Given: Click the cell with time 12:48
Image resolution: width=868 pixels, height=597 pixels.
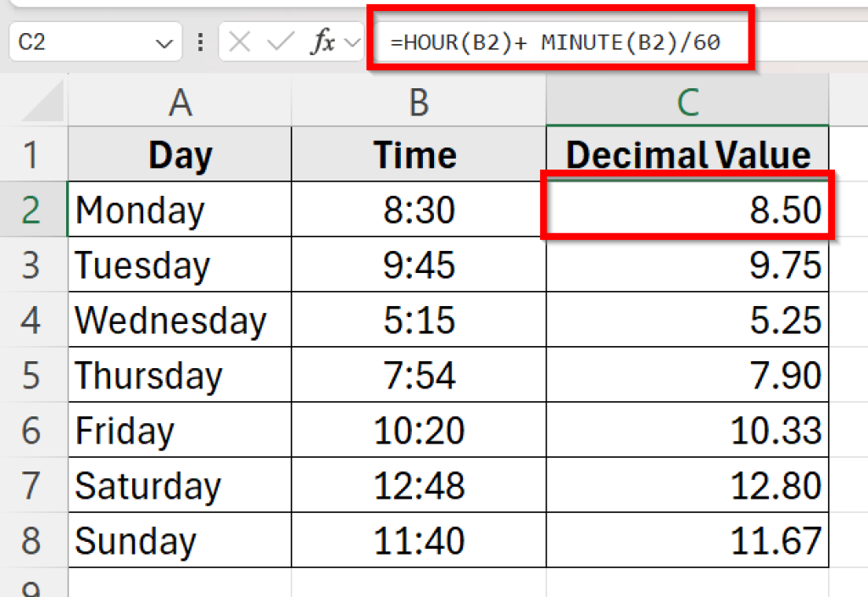Looking at the screenshot, I should pyautogui.click(x=417, y=486).
